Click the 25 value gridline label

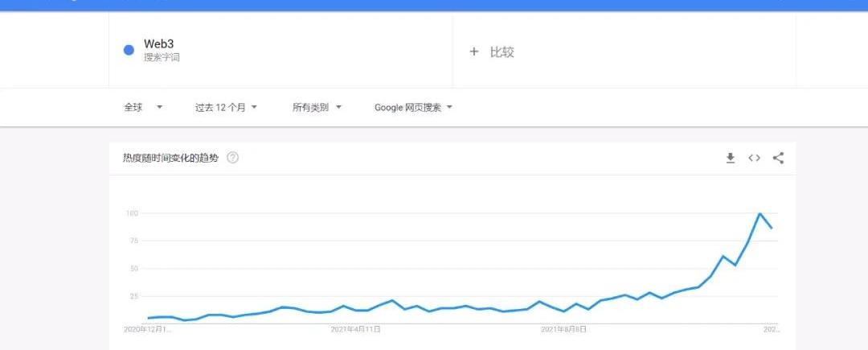(x=134, y=296)
